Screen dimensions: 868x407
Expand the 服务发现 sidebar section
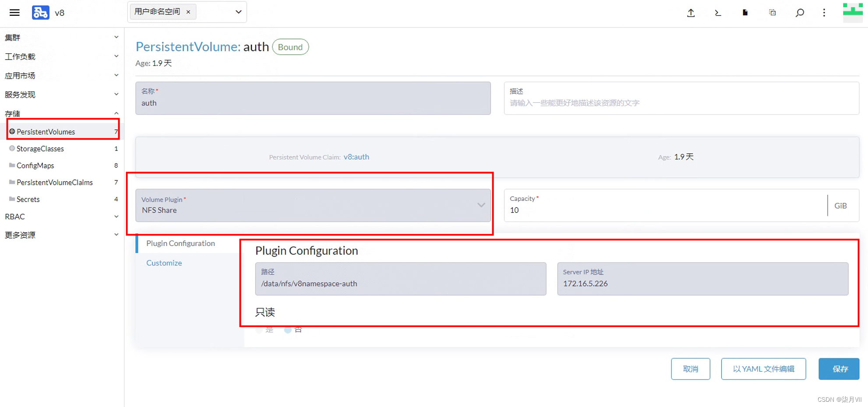(x=61, y=95)
